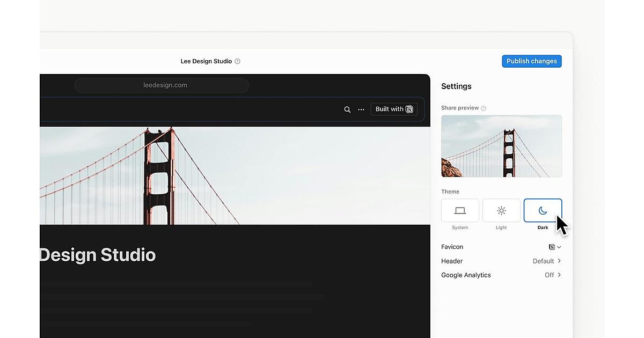
Task: Click the Favicon label
Action: [452, 247]
